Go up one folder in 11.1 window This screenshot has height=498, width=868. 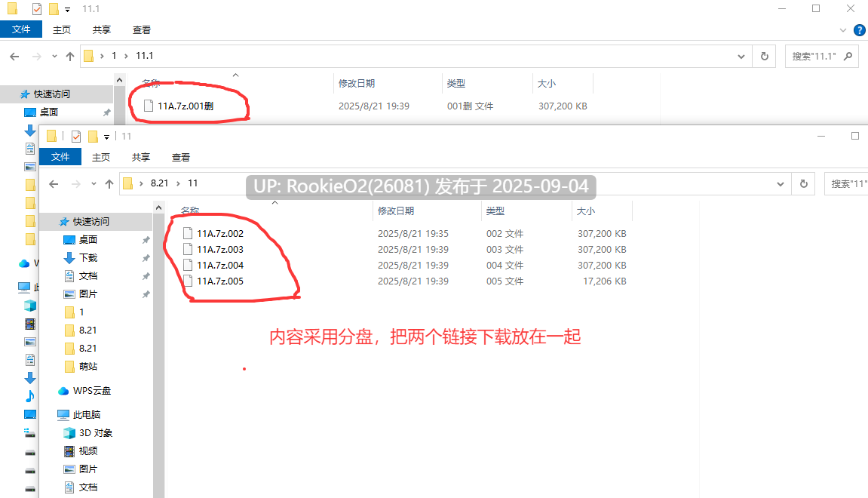tap(69, 56)
